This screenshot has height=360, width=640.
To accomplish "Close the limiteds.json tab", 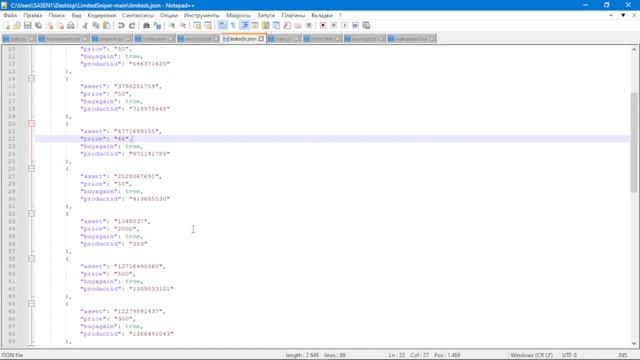I will pyautogui.click(x=261, y=39).
